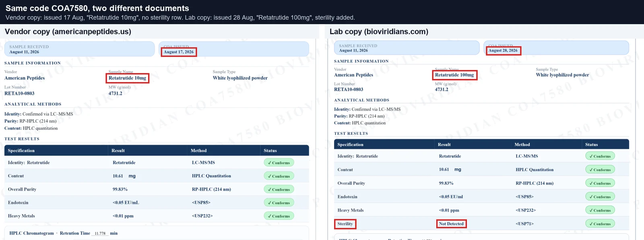Viewport: 644px width, 240px height.
Task: Click 'August 11, 2026' sample received in Vendor copy
Action: pyautogui.click(x=24, y=52)
